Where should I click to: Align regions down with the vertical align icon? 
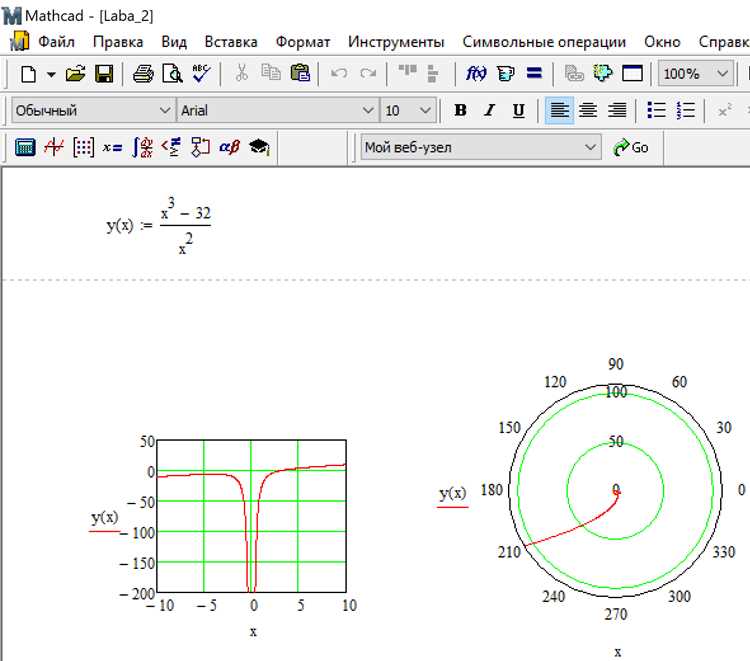[432, 73]
